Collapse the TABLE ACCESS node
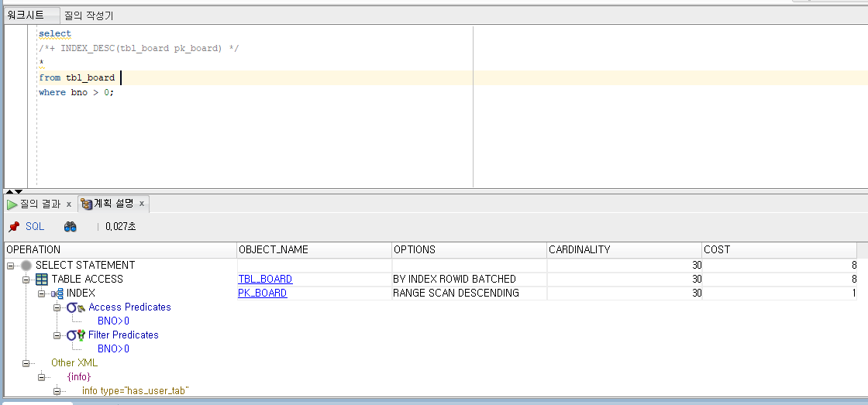 click(26, 280)
